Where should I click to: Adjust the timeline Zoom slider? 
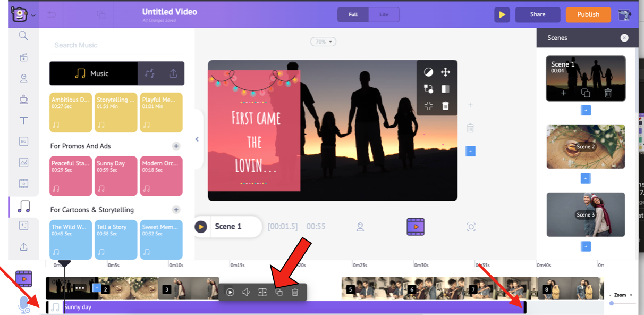[612, 303]
